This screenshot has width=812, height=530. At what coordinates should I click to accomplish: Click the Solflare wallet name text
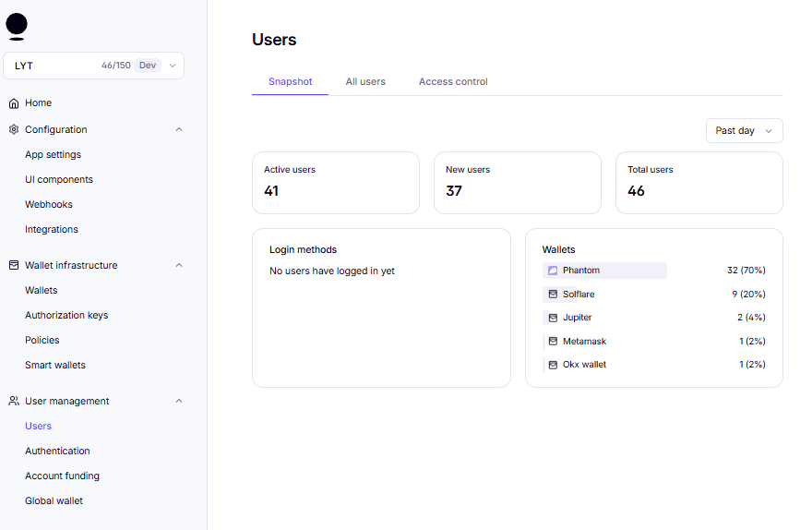[579, 295]
